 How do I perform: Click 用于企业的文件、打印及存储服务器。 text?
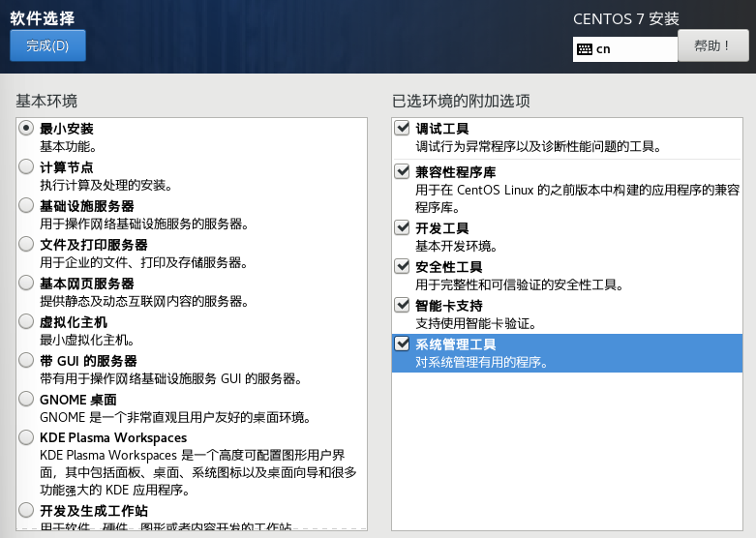tap(143, 263)
